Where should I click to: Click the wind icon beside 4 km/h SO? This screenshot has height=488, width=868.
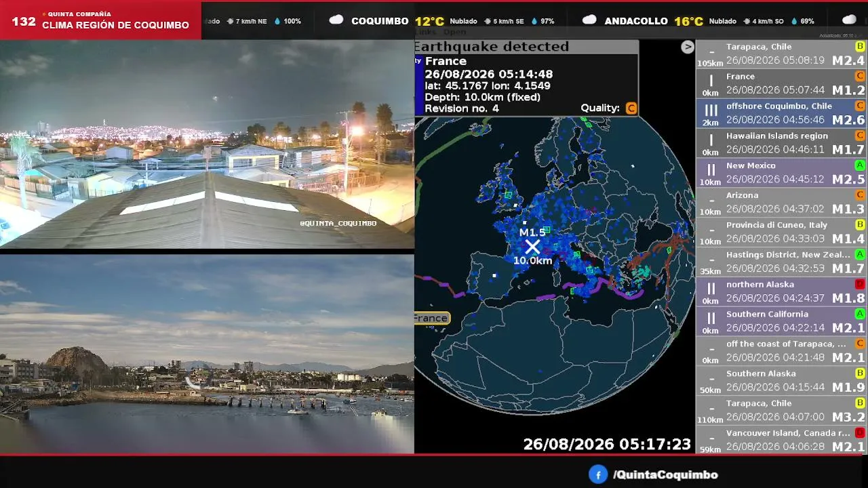pos(747,21)
